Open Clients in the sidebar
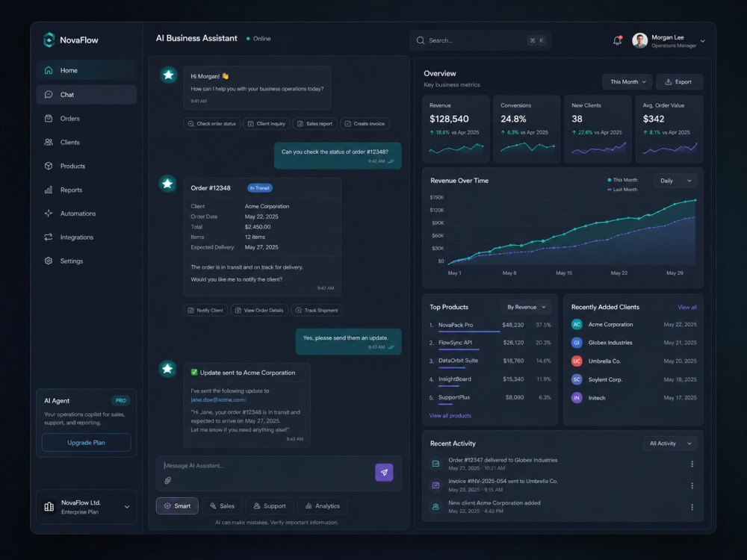This screenshot has height=560, width=747. click(x=86, y=142)
